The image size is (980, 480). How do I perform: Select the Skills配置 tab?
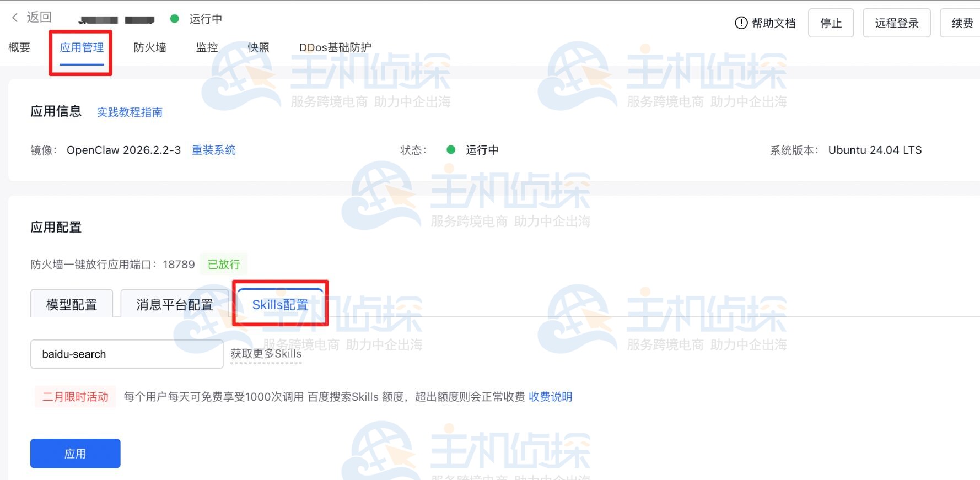(x=280, y=304)
